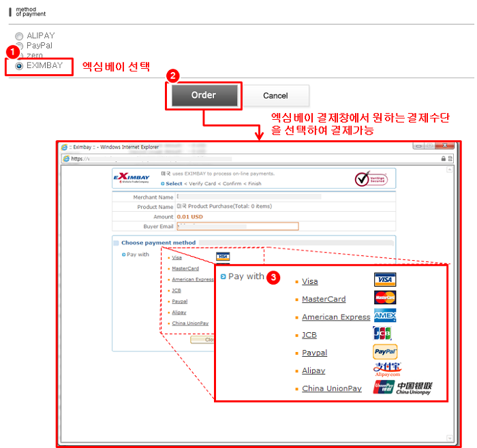Screen dimensions: 477x448
Task: Click the Alipay link in the enlarged panel
Action: [313, 371]
